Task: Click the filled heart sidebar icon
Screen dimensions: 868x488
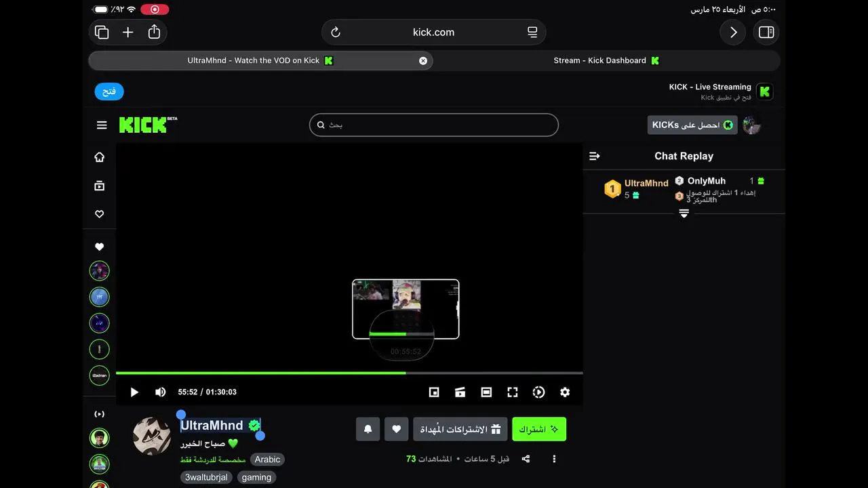Action: pos(100,247)
